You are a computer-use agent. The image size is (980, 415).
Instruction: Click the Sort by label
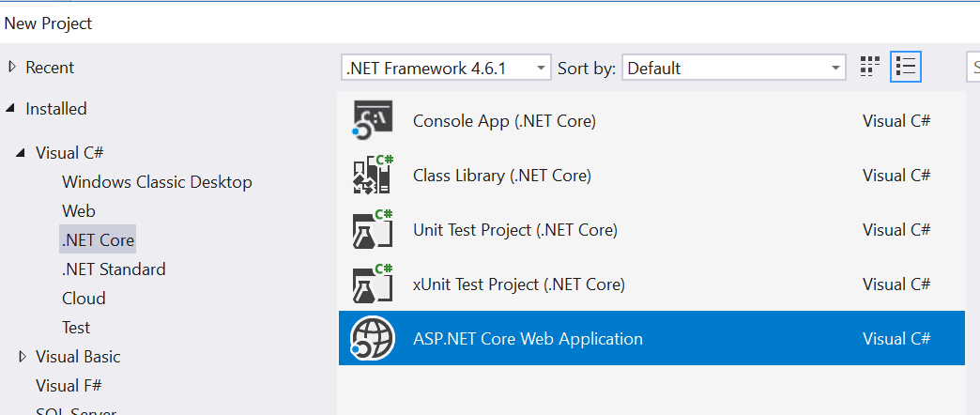tap(587, 69)
